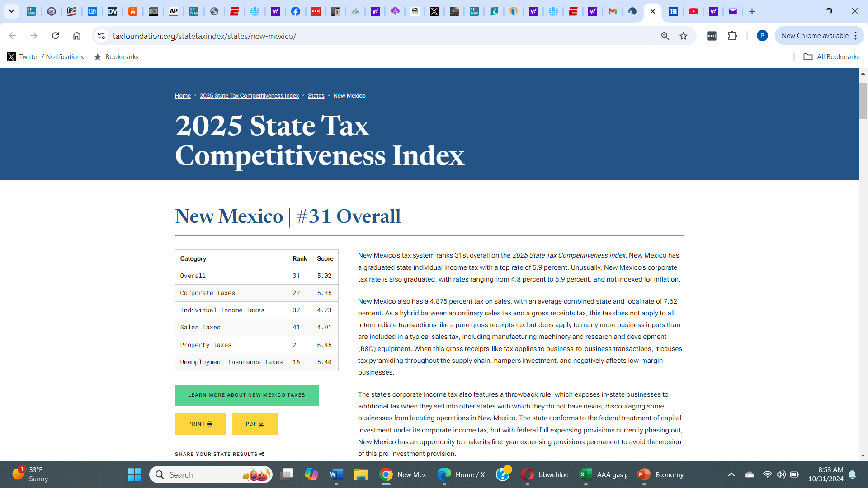Download the PDF report
Image resolution: width=868 pixels, height=488 pixels.
(x=255, y=424)
